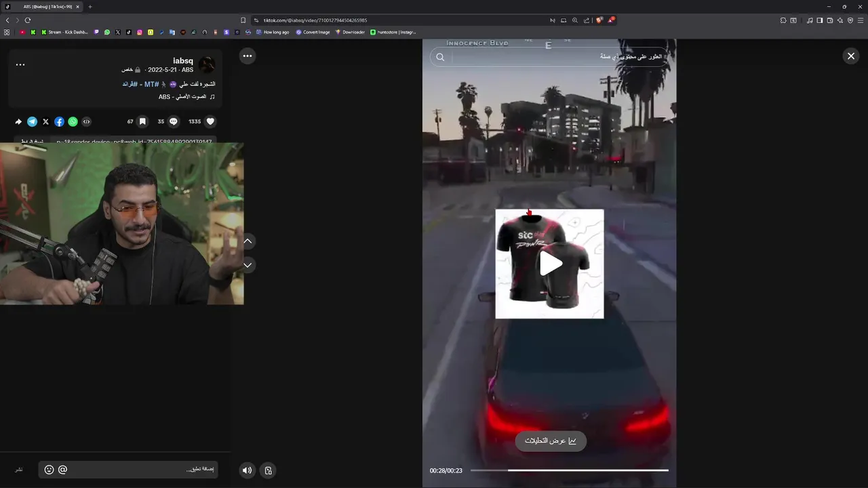Open the original sound 'ABS' link
The width and height of the screenshot is (868, 488).
(183, 97)
